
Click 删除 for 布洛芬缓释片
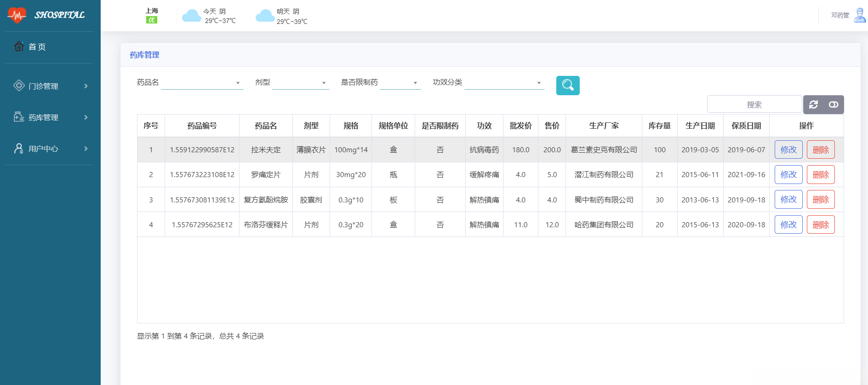click(x=821, y=224)
